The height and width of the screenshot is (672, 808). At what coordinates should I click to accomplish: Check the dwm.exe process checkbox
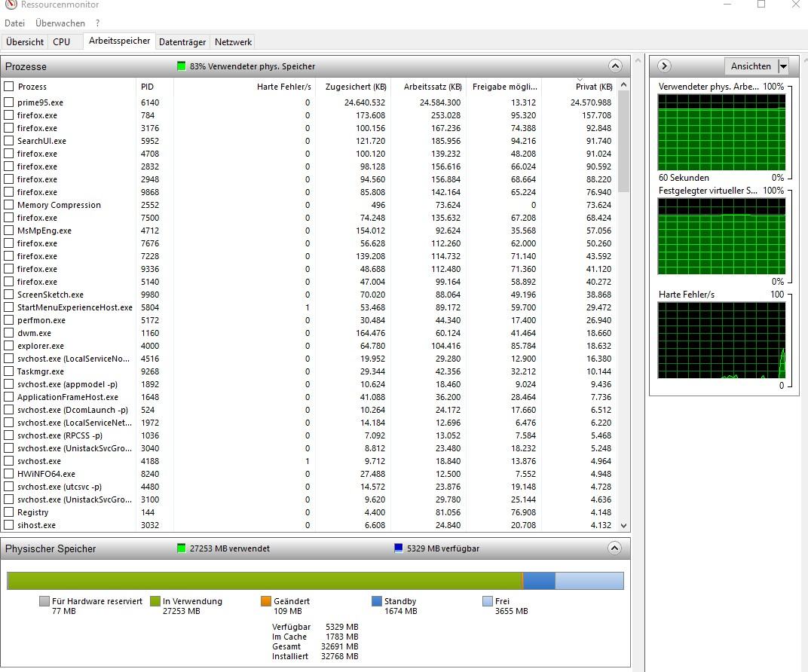point(9,333)
